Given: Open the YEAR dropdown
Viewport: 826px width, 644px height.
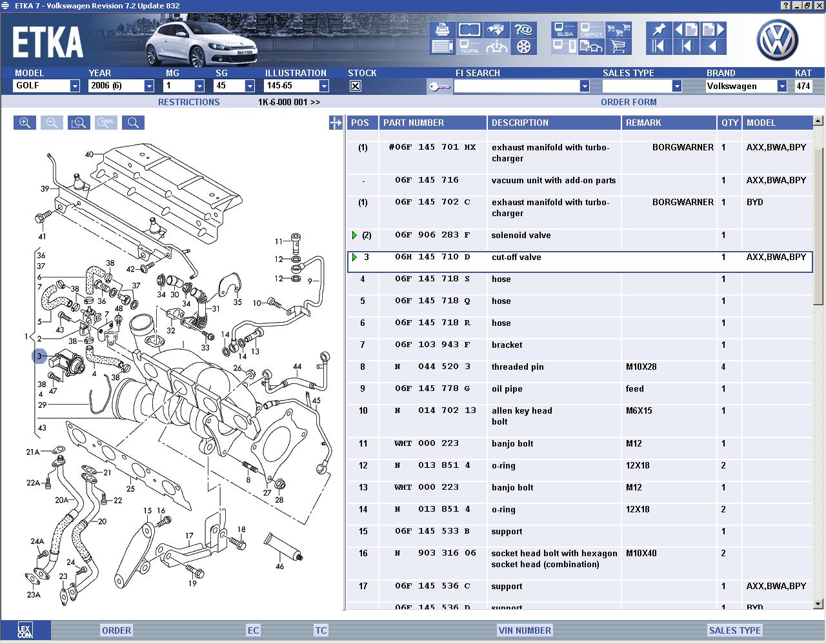Looking at the screenshot, I should click(149, 86).
